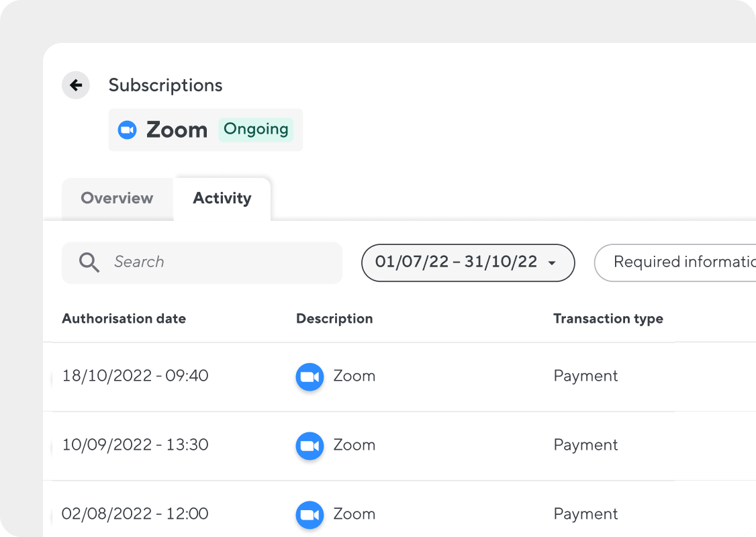Screen dimensions: 756x537
Task: Click Payment in the 02/08/2022 row
Action: [586, 514]
